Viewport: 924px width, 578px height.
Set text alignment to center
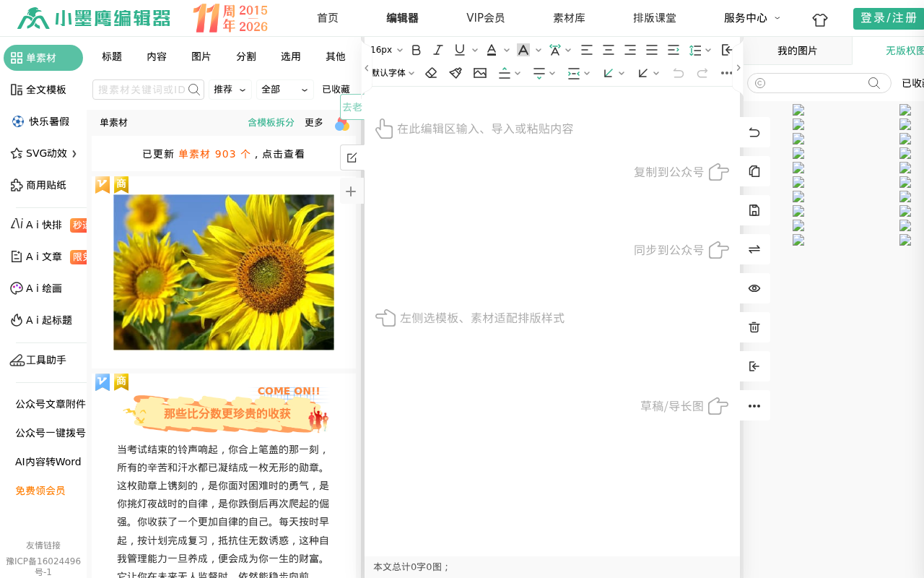tap(609, 50)
